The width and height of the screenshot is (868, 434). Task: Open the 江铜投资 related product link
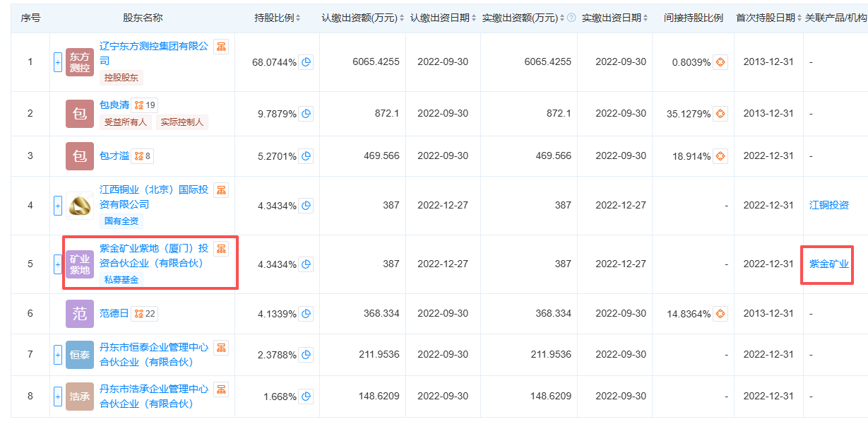pos(828,206)
